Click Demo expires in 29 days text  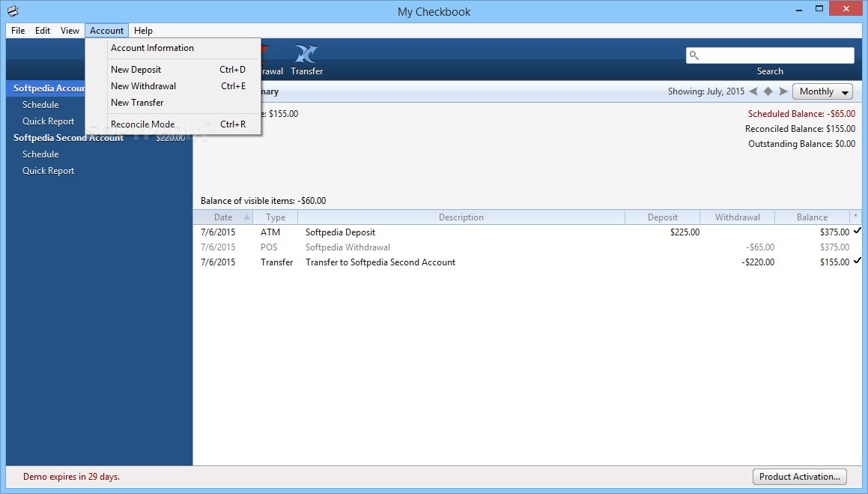71,477
